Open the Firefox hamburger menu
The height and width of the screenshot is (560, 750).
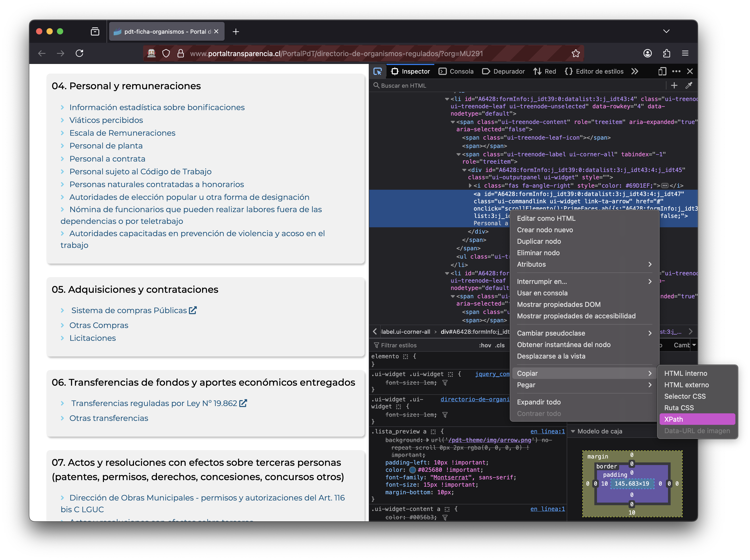click(685, 53)
